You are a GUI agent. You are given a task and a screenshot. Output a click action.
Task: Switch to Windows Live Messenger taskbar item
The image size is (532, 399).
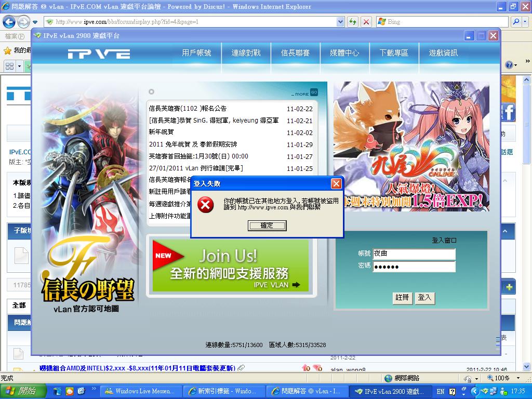141,391
